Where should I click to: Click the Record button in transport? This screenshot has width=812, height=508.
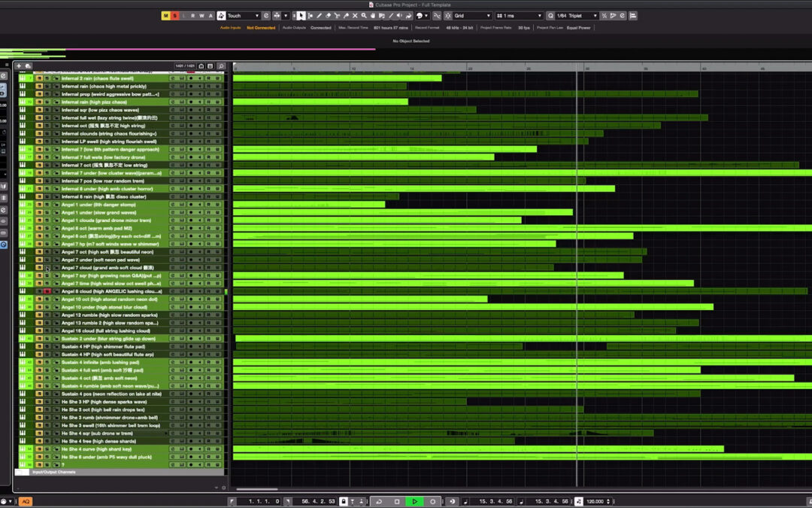[432, 501]
